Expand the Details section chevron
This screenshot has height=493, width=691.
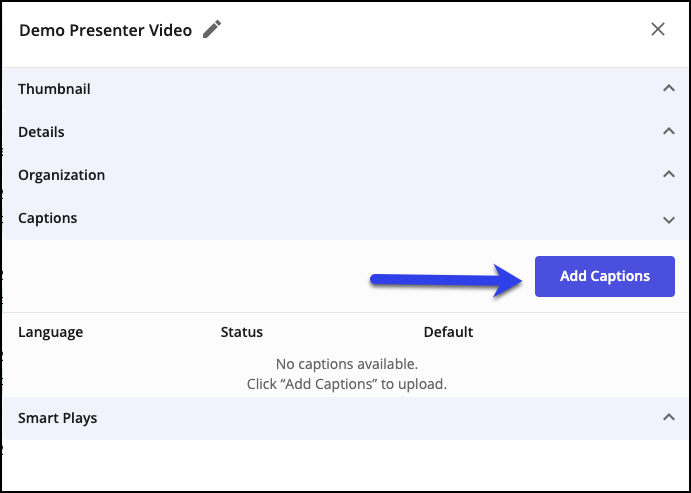click(669, 131)
